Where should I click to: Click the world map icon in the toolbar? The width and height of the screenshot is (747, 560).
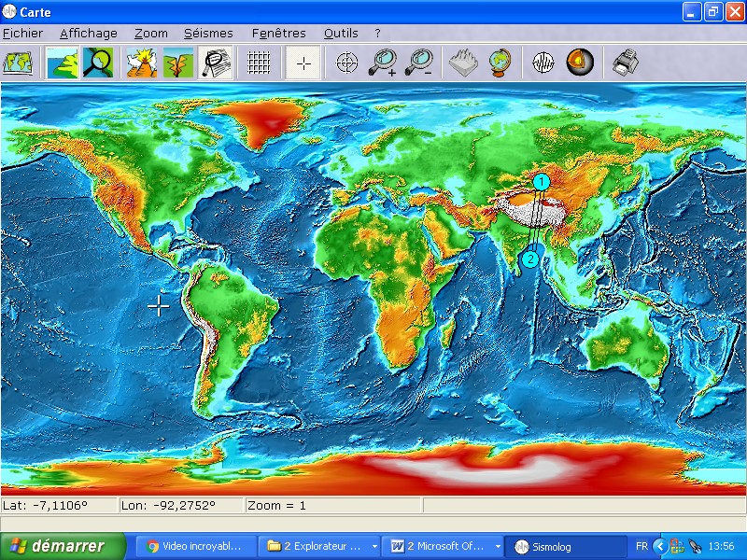coord(18,63)
